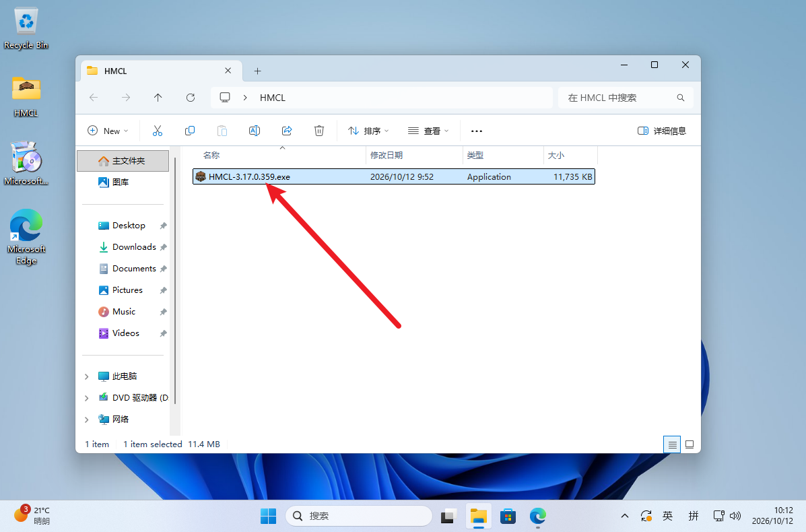Open Recycle Bin desktop icon
Screen dimensions: 806x532
tap(26, 29)
